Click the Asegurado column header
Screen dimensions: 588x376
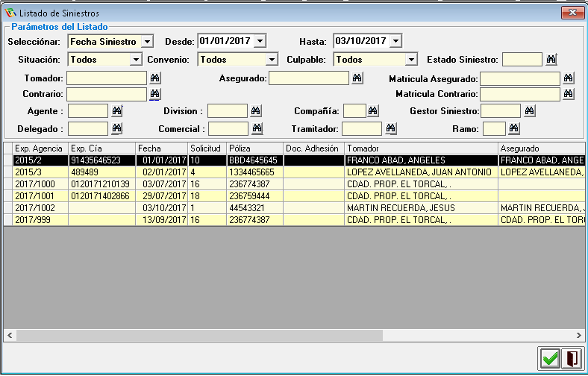541,148
